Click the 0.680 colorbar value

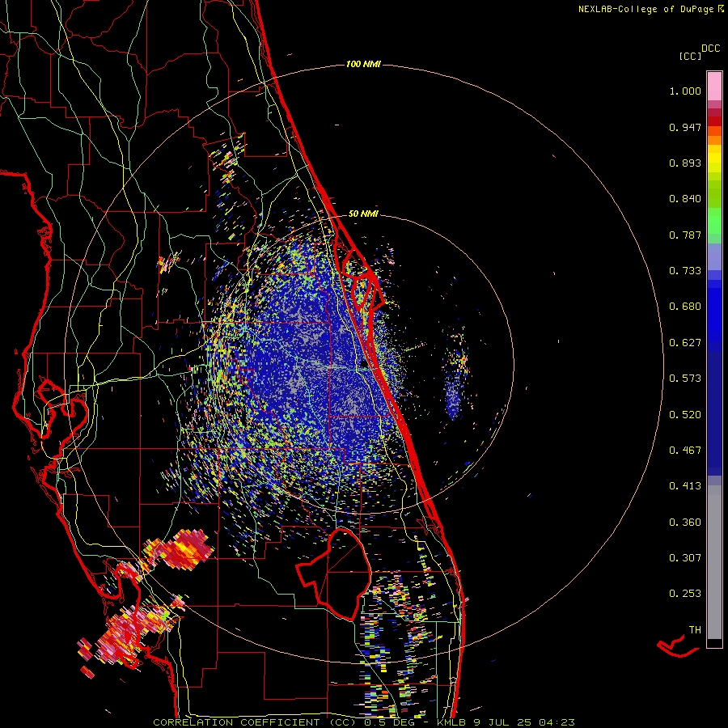685,307
